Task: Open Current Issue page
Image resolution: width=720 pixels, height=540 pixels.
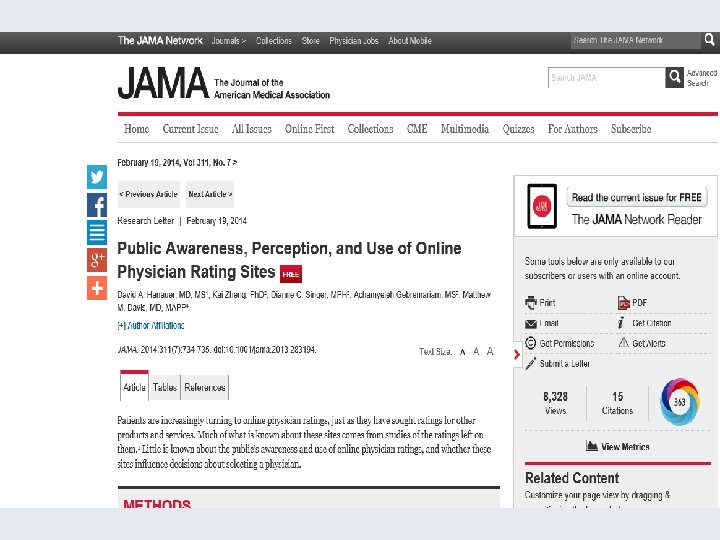Action: click(x=191, y=129)
